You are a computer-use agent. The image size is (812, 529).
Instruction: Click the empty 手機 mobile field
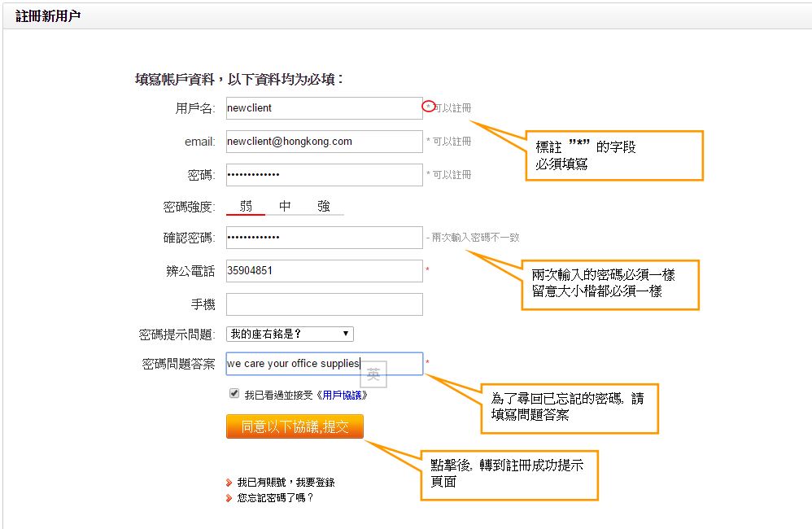pyautogui.click(x=324, y=304)
